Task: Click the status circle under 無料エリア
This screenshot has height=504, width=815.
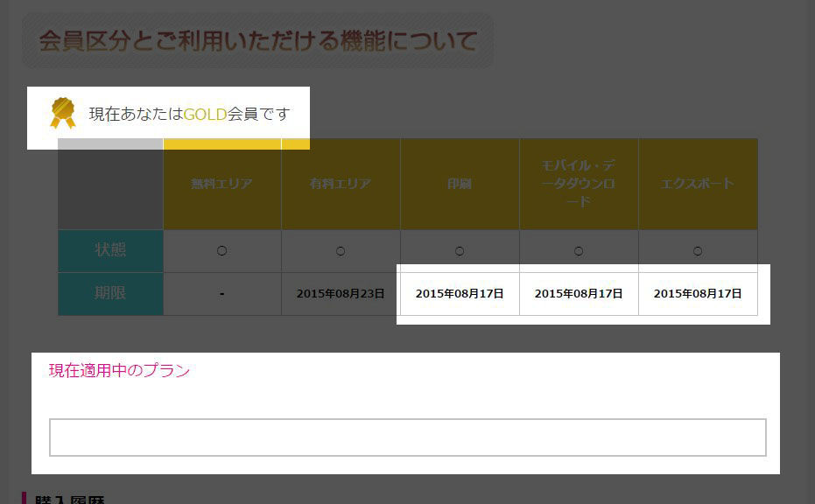Action: [x=222, y=251]
